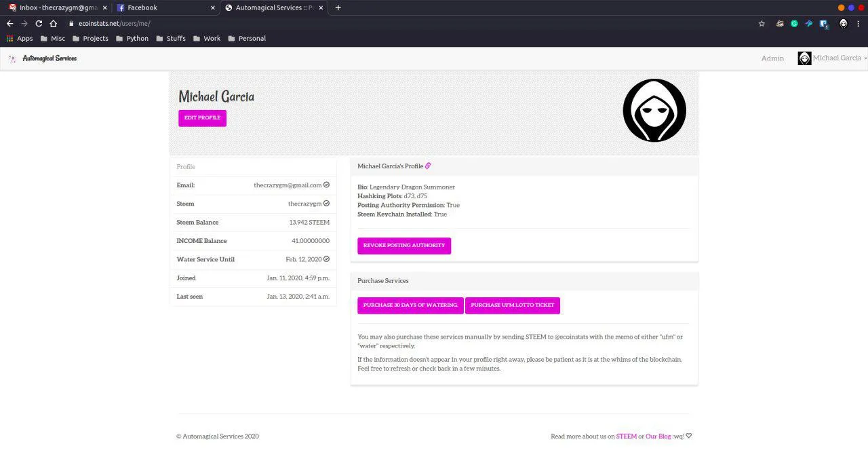Bookmark this page with the star icon

coord(762,23)
